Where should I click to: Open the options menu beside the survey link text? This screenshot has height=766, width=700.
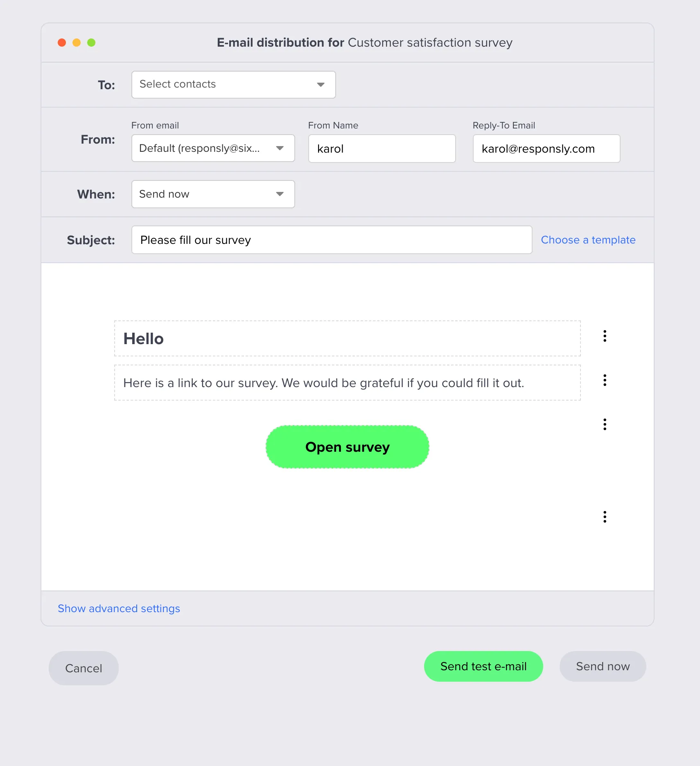click(605, 381)
